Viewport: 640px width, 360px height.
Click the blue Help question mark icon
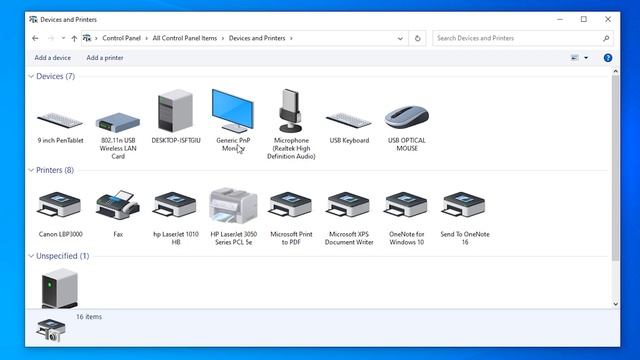tap(608, 58)
